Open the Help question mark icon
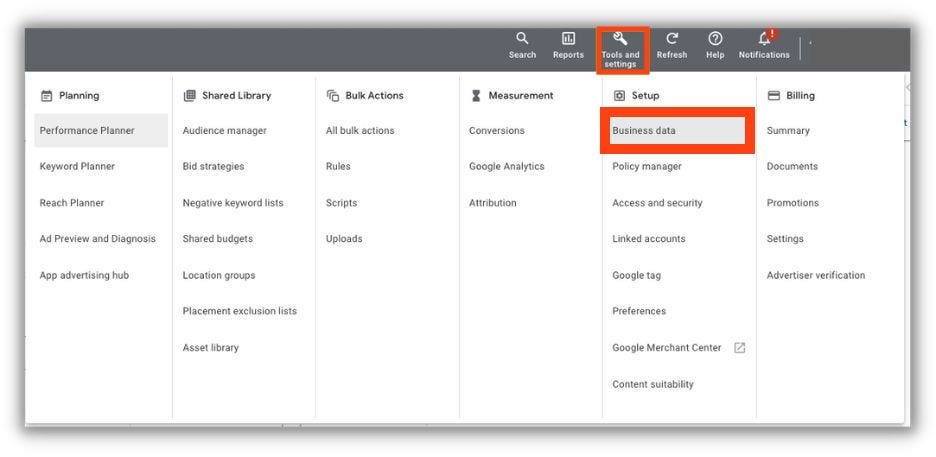This screenshot has height=457, width=936. [715, 39]
